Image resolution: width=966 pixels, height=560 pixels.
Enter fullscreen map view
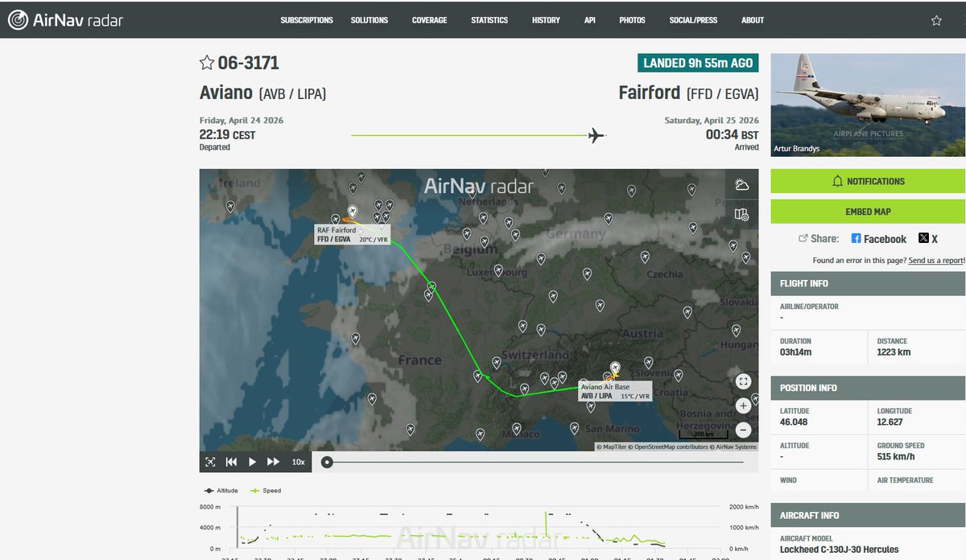[x=743, y=381]
